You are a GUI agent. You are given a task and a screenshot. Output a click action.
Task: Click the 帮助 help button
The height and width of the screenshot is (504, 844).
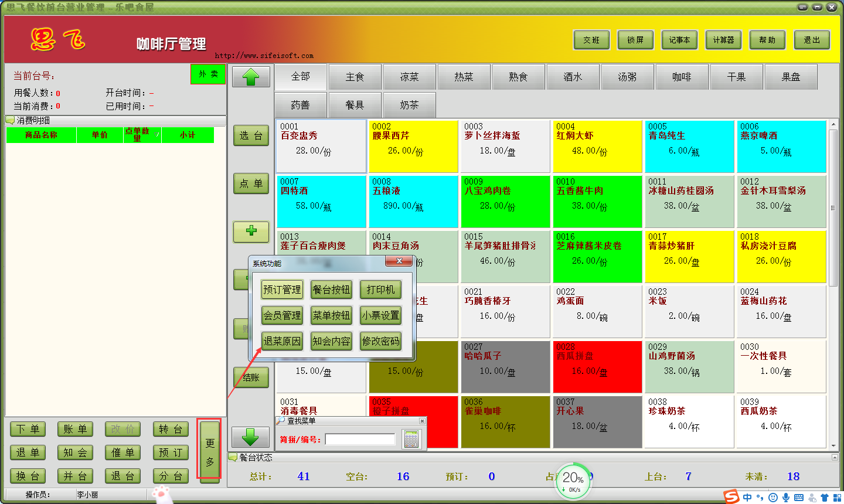click(767, 40)
